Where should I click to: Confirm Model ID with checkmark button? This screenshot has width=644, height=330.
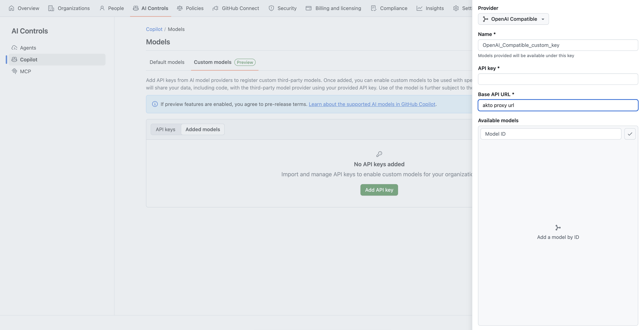[x=630, y=134]
